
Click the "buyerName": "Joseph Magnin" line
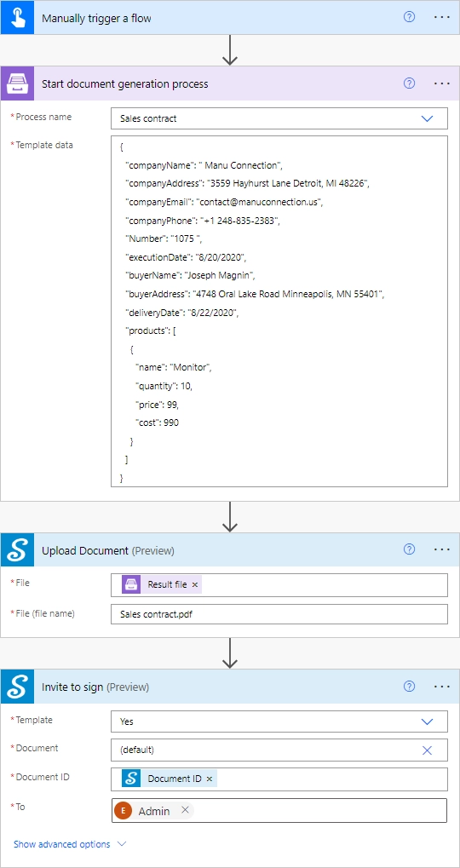191,276
